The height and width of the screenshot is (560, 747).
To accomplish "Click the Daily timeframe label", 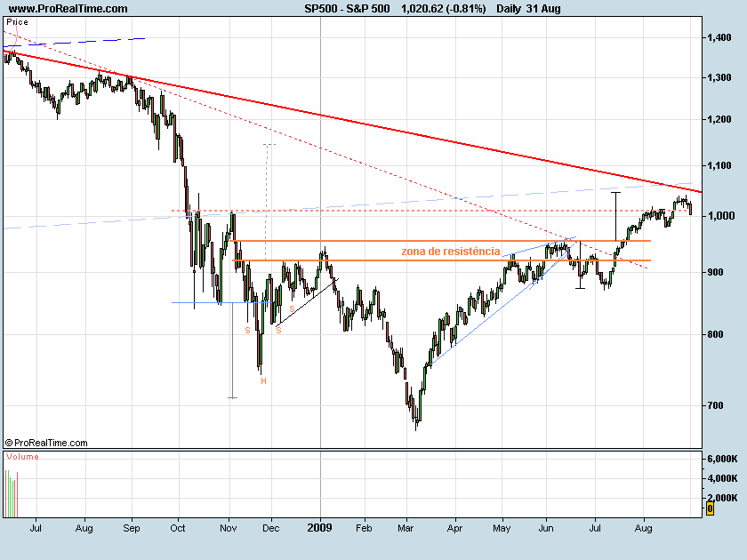I will 509,9.
